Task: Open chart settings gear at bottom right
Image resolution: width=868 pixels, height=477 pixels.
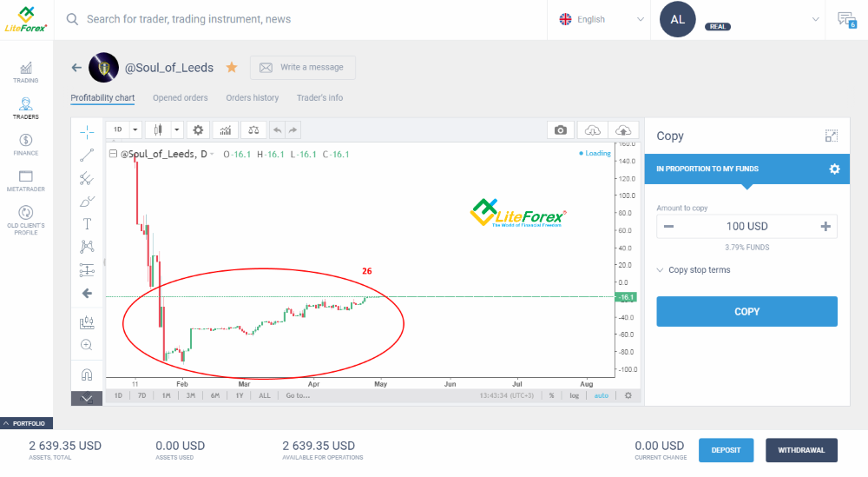Action: point(628,395)
